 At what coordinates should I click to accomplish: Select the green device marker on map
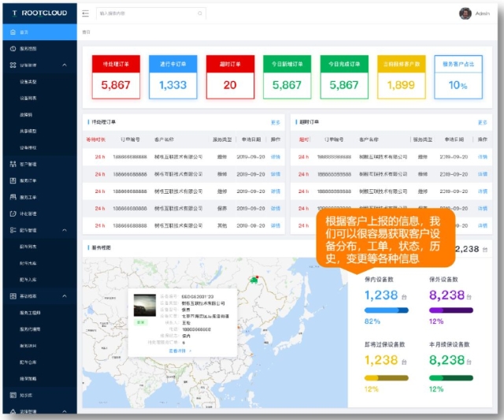click(x=254, y=278)
